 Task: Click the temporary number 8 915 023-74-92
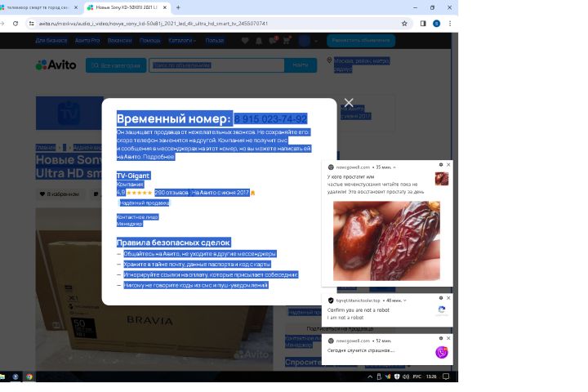click(270, 119)
